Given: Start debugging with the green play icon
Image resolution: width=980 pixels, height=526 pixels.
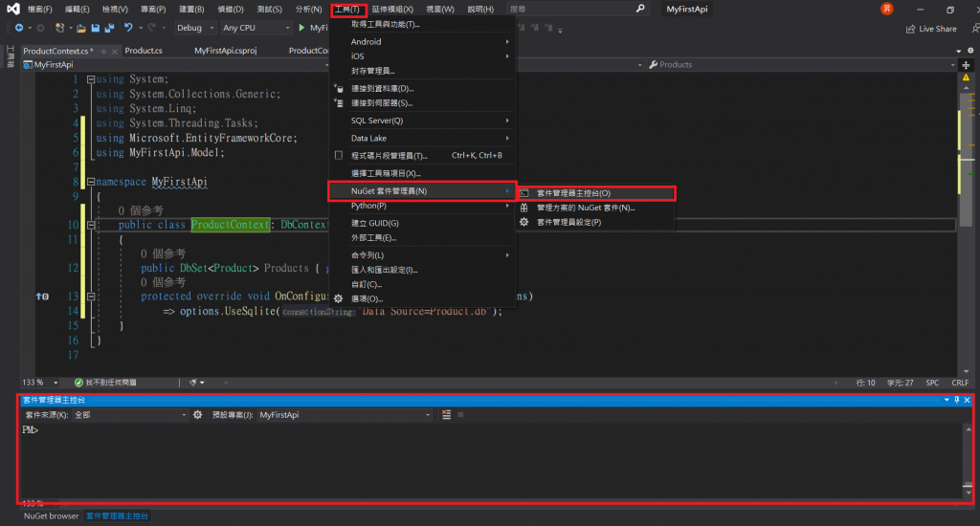Looking at the screenshot, I should pos(301,28).
